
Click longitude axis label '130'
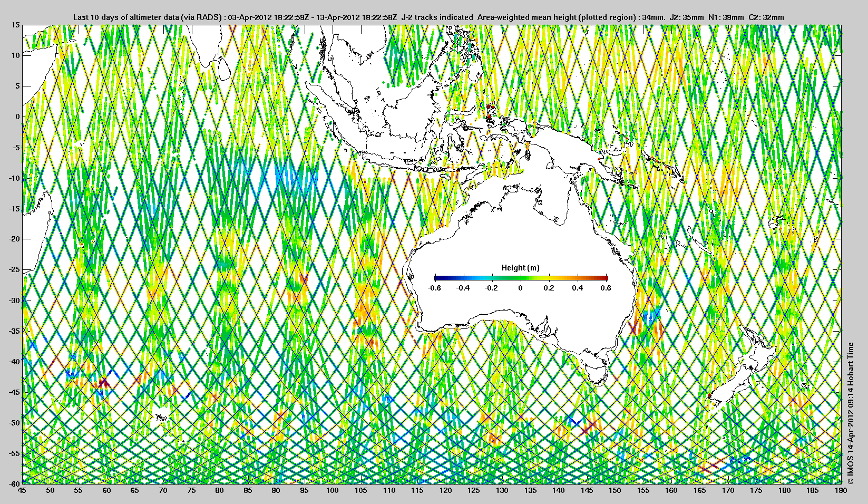click(502, 490)
